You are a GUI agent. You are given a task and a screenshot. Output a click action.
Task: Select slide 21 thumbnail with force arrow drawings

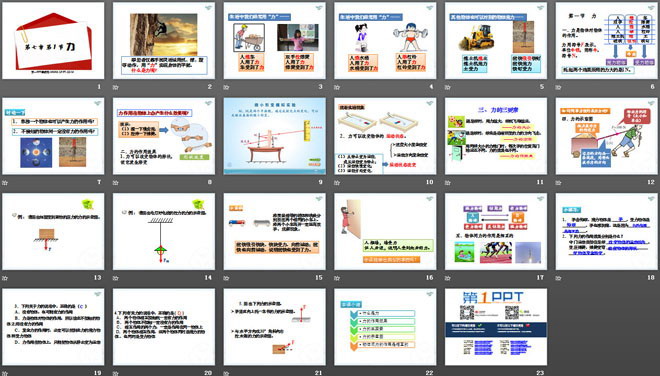click(274, 327)
